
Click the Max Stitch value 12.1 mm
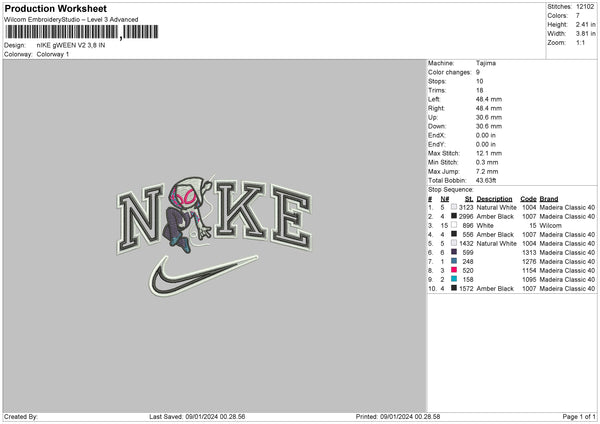[489, 153]
